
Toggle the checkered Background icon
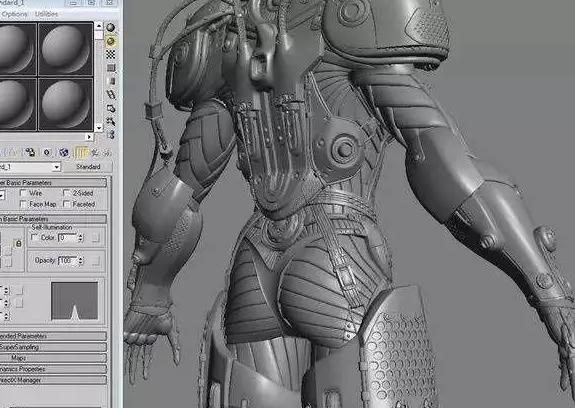(111, 55)
